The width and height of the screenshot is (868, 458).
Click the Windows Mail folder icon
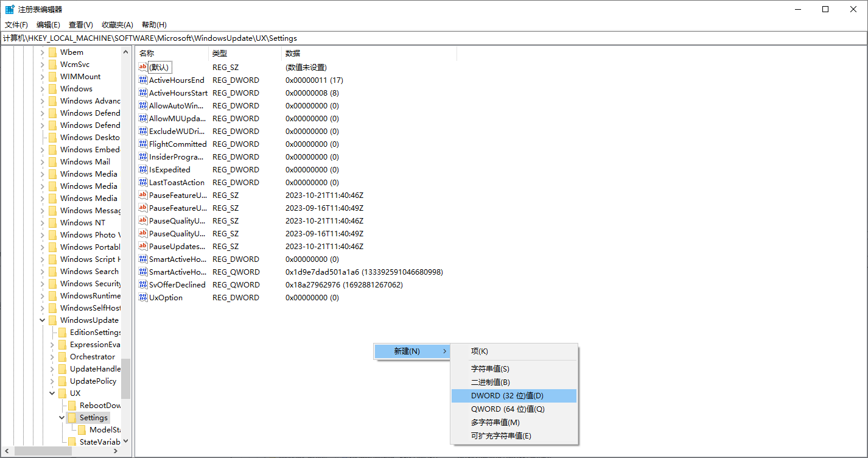(52, 161)
